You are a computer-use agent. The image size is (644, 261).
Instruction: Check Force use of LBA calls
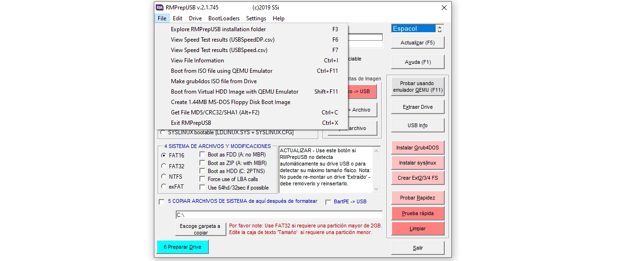point(203,179)
